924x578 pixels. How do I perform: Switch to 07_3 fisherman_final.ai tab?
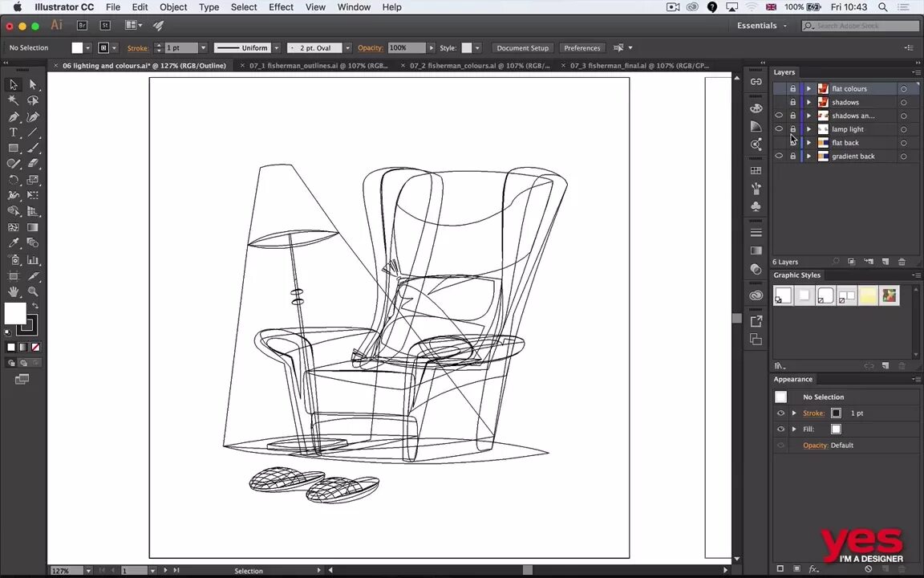coord(639,66)
